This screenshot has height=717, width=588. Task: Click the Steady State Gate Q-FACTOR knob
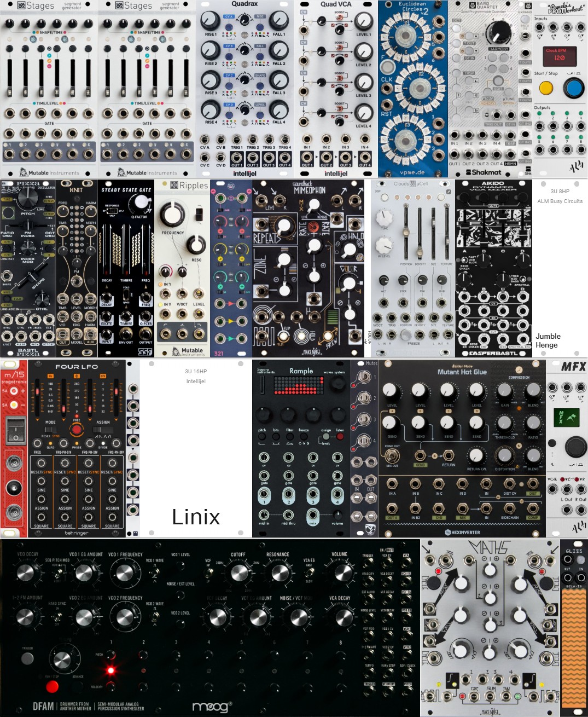[x=141, y=201]
